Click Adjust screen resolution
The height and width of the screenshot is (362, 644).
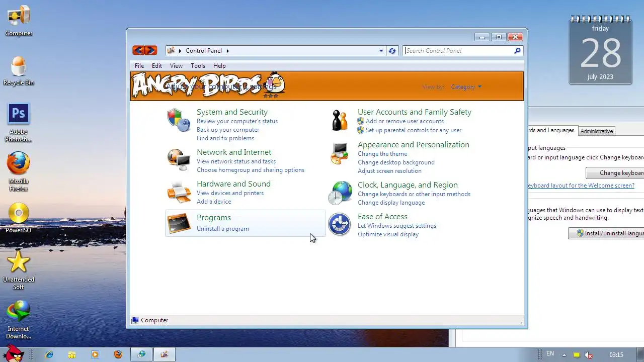[389, 171]
